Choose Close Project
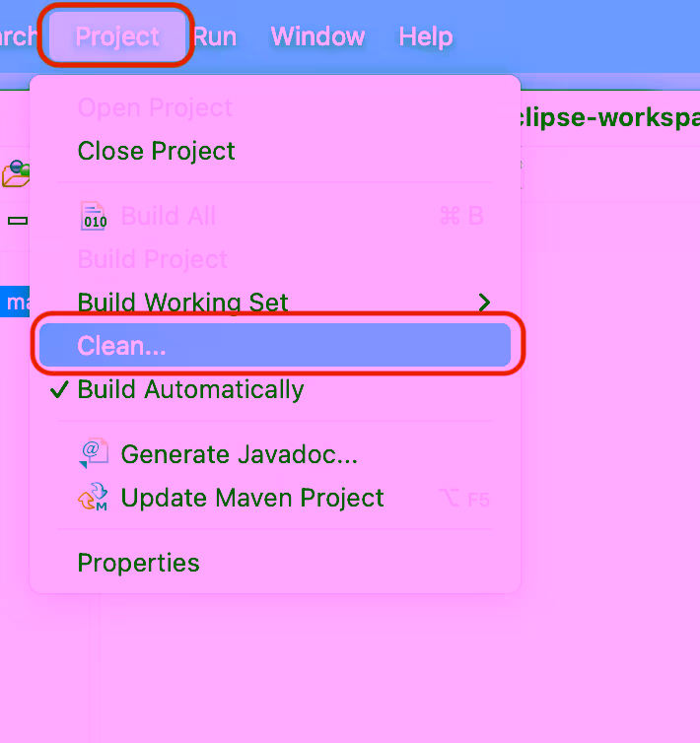Screen dimensions: 700x743 [x=156, y=151]
